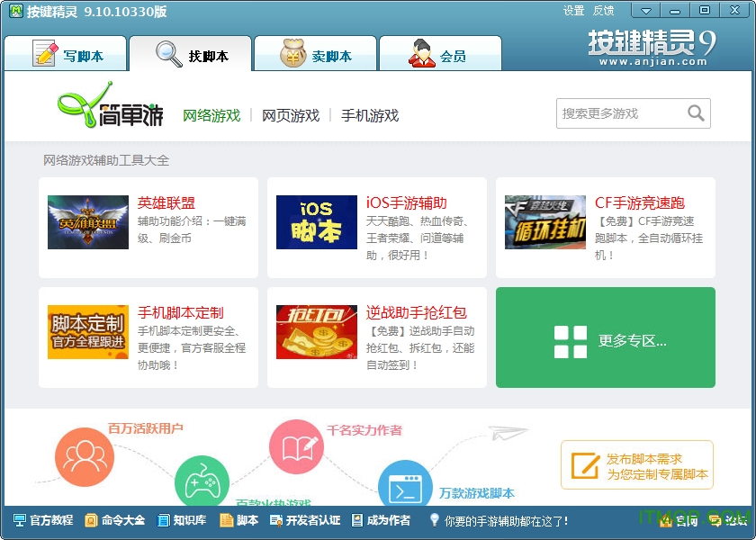The width and height of the screenshot is (756, 540).
Task: Click the CF手游竞速跑 description text
Action: [649, 238]
